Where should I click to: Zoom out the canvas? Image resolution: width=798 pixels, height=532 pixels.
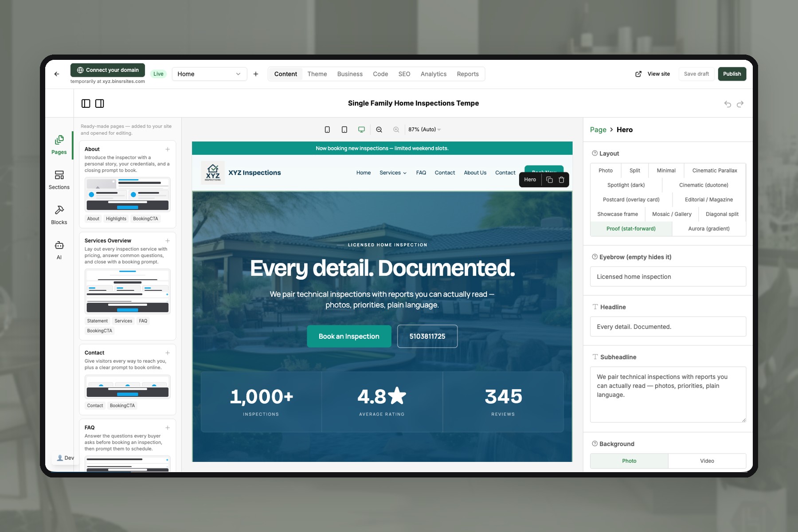(x=379, y=129)
